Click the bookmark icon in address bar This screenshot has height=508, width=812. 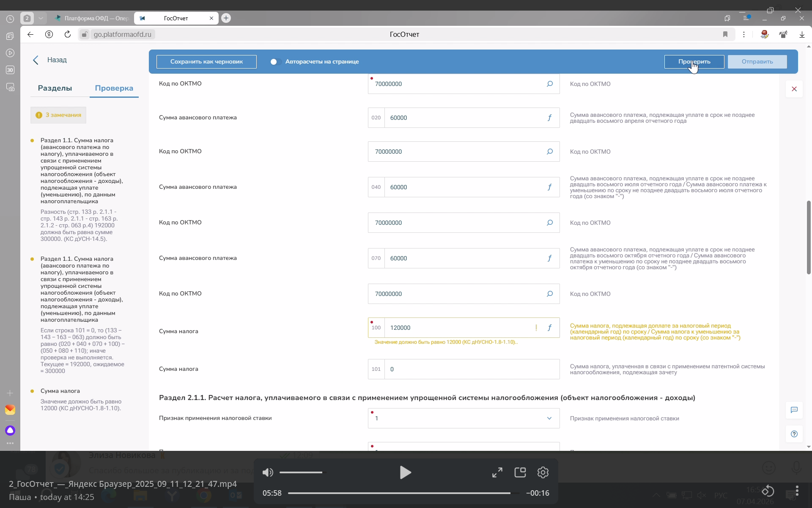[x=725, y=34]
